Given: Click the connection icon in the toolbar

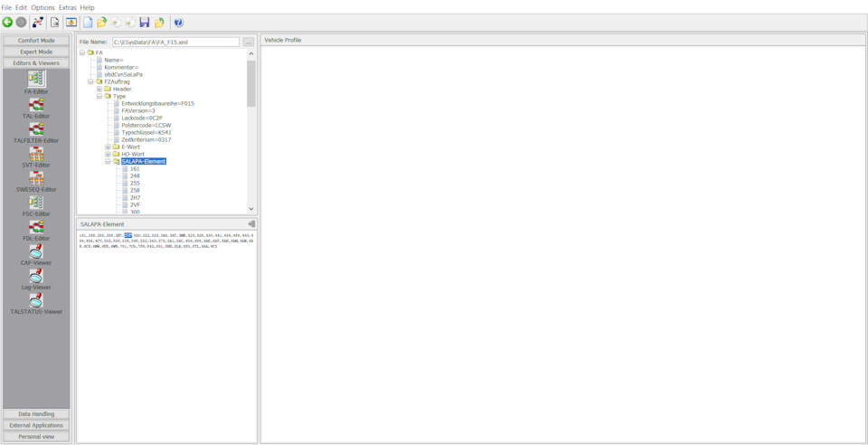Looking at the screenshot, I should coord(38,23).
